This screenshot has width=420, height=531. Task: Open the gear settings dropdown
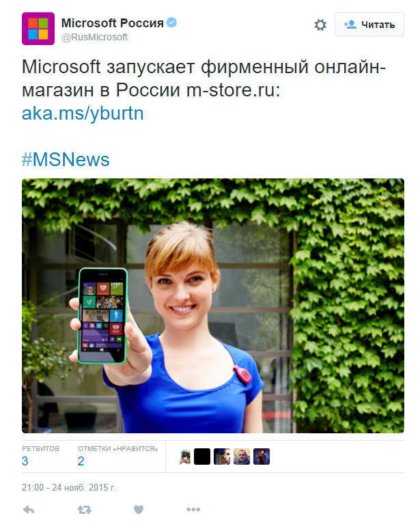point(320,25)
